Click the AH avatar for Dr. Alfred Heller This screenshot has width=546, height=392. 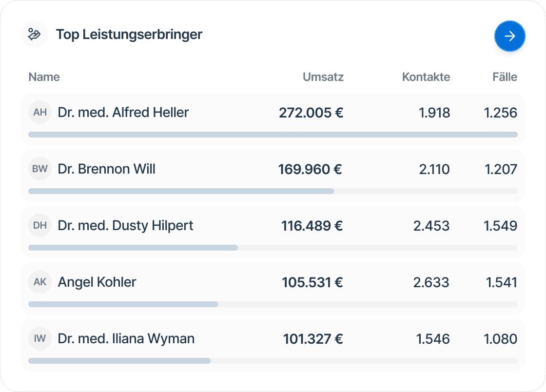pos(40,112)
